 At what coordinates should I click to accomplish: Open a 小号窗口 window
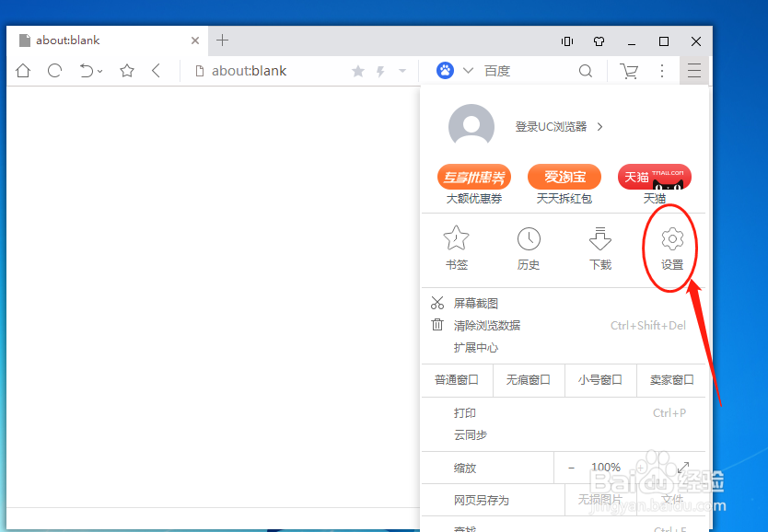(600, 380)
